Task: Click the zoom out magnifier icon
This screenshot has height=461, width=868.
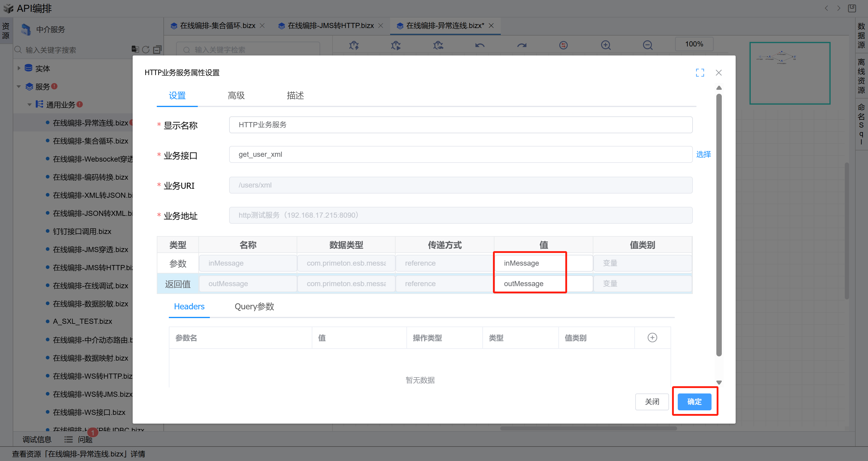Action: tap(647, 45)
